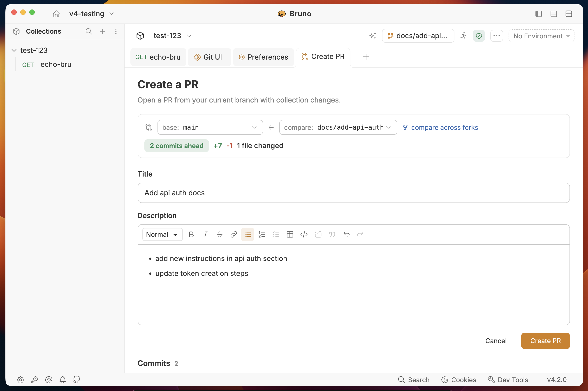Open the test-123 collection dropdown in header
The image size is (588, 391).
173,36
